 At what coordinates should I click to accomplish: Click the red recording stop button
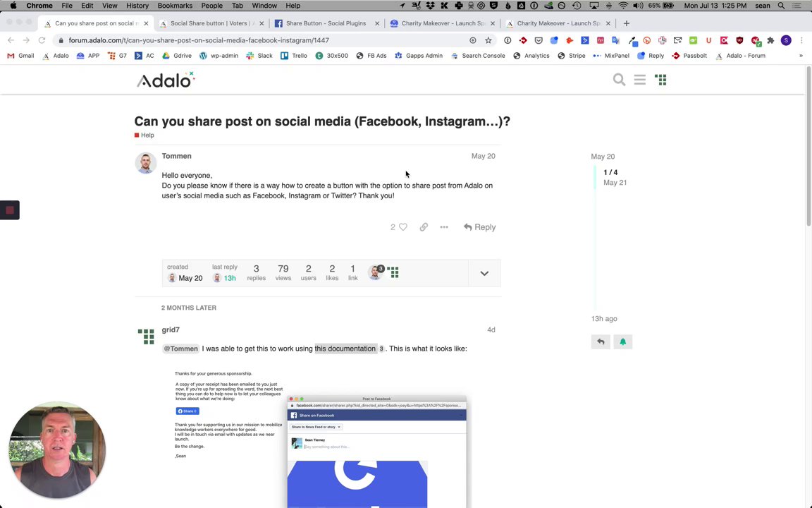pyautogui.click(x=9, y=210)
